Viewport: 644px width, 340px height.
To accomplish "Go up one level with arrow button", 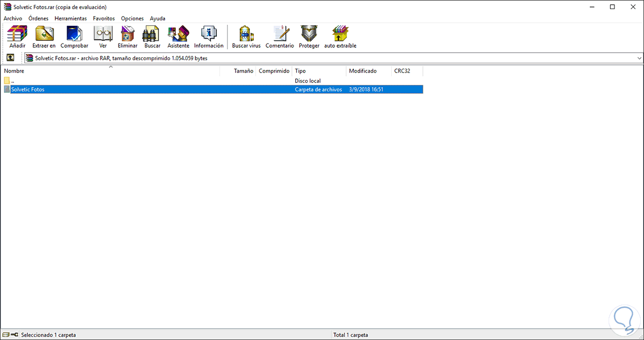I will (10, 58).
